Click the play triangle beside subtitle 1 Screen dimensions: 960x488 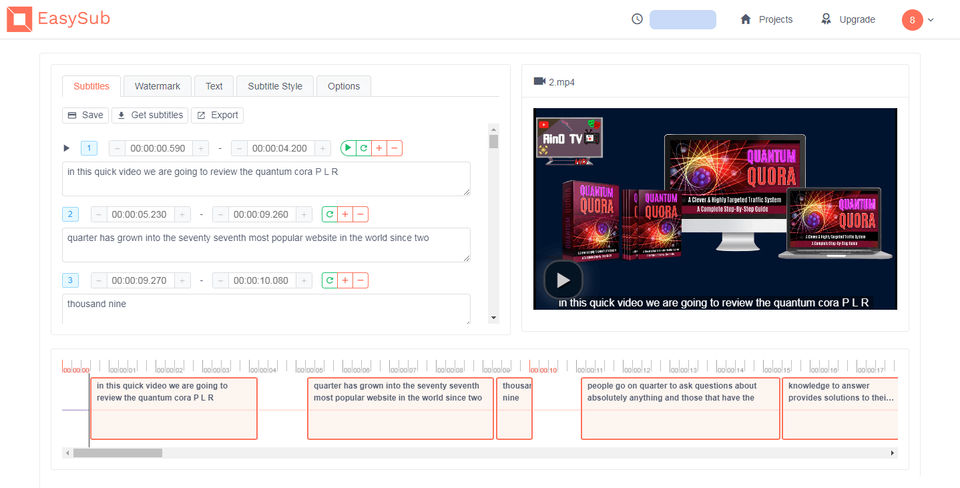[x=67, y=148]
